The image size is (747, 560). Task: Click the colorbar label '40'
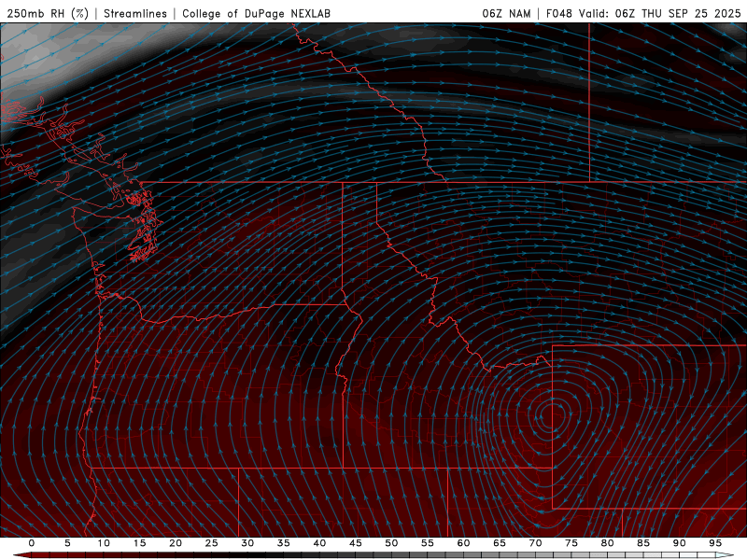319,543
